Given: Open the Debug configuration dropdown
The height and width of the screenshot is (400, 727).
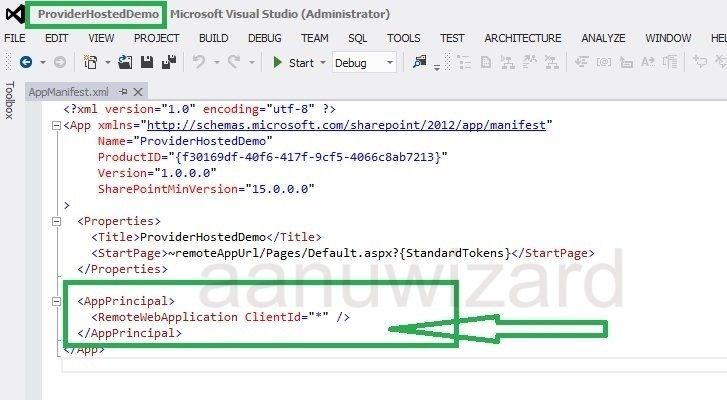Looking at the screenshot, I should pyautogui.click(x=364, y=62).
